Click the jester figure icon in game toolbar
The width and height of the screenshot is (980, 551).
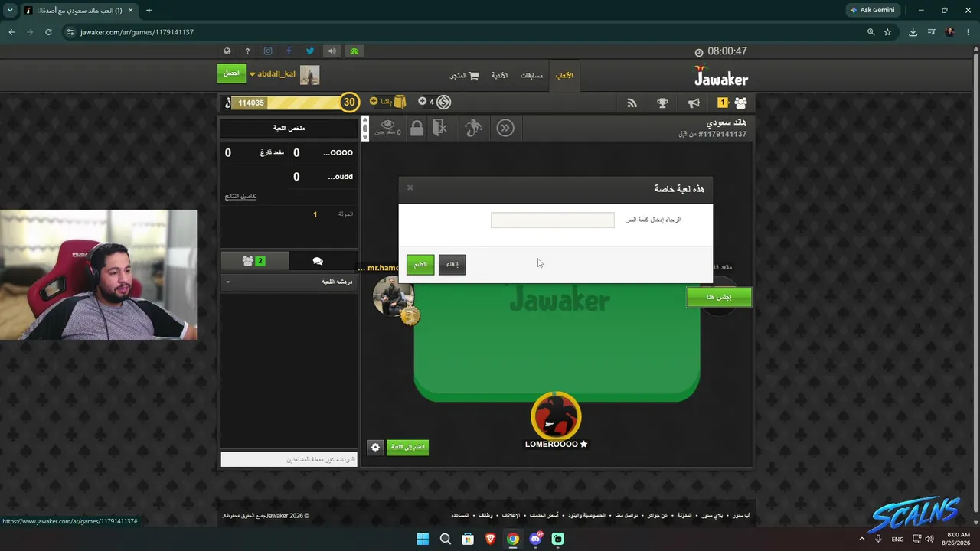tap(473, 128)
